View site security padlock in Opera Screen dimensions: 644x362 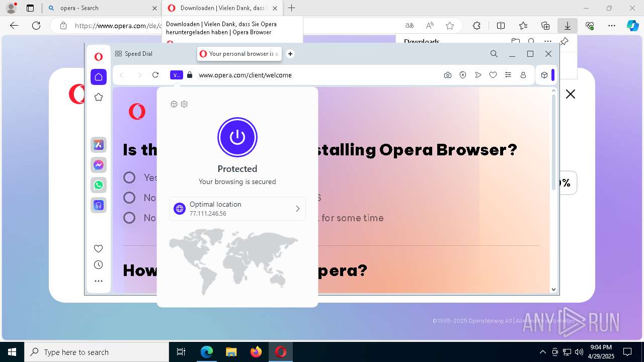(190, 75)
